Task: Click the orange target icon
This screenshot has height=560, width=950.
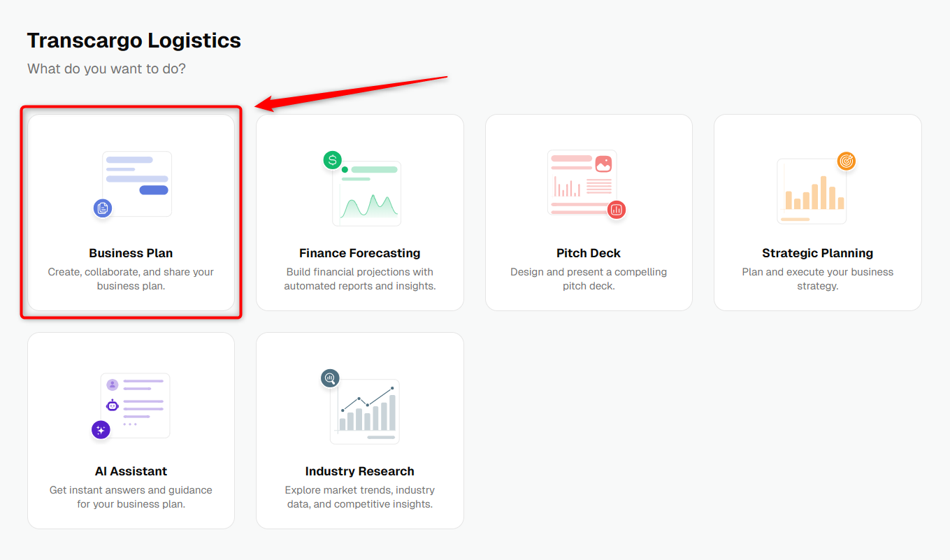Action: click(847, 161)
